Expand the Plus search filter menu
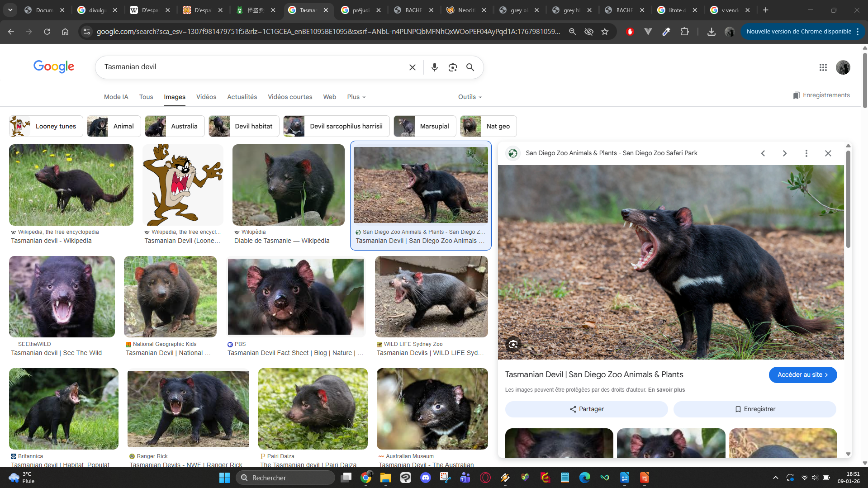Image resolution: width=868 pixels, height=488 pixels. (x=356, y=97)
